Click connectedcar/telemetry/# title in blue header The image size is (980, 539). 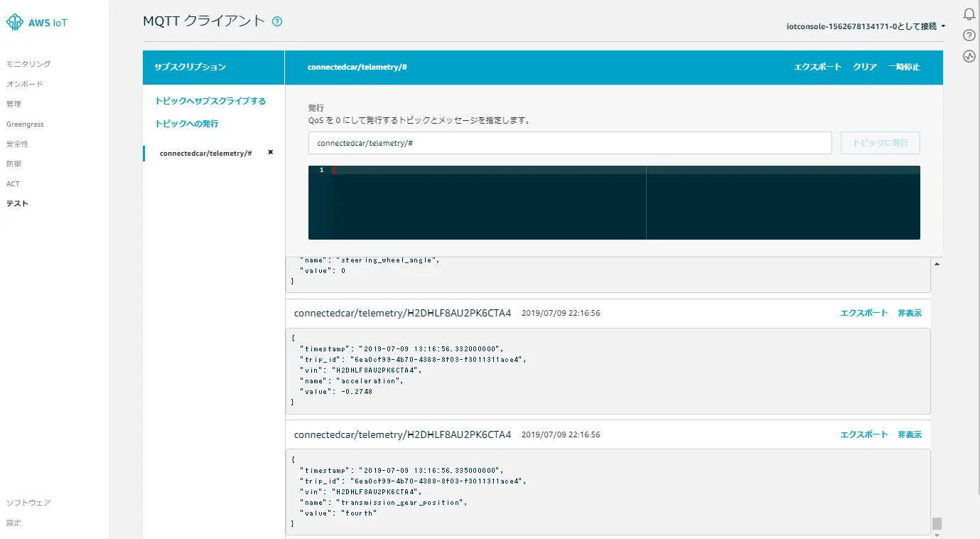pos(357,67)
